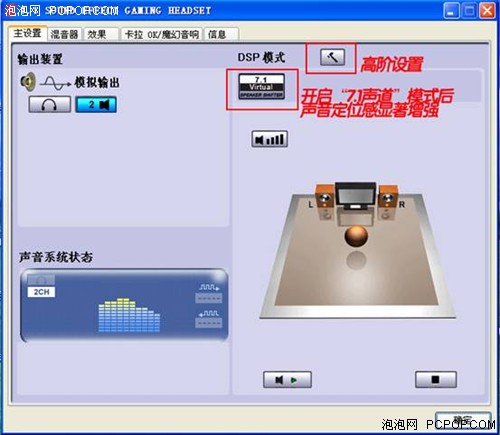This screenshot has height=435, width=500.
Task: Click the speaker test play button
Action: point(287,380)
